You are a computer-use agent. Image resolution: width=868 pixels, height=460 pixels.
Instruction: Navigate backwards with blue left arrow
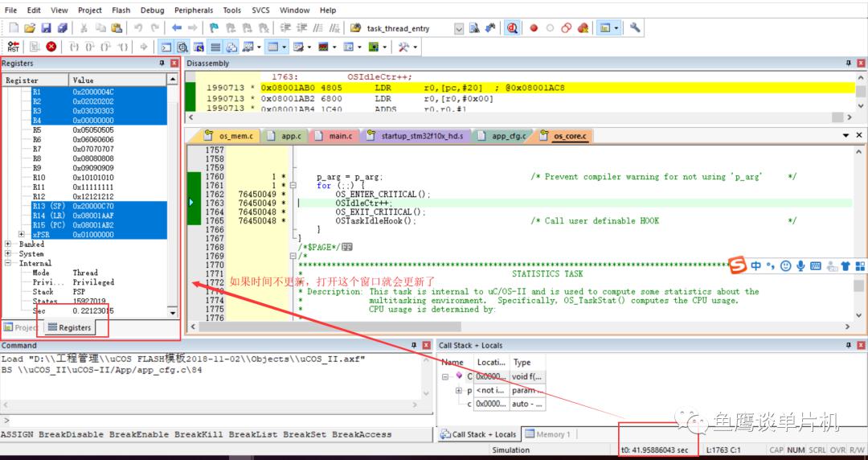(x=177, y=27)
